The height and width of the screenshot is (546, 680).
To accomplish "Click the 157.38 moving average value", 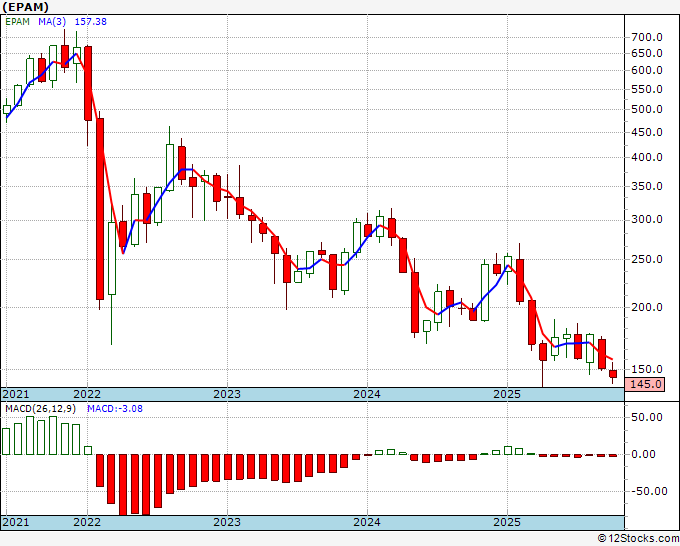I will click(91, 22).
